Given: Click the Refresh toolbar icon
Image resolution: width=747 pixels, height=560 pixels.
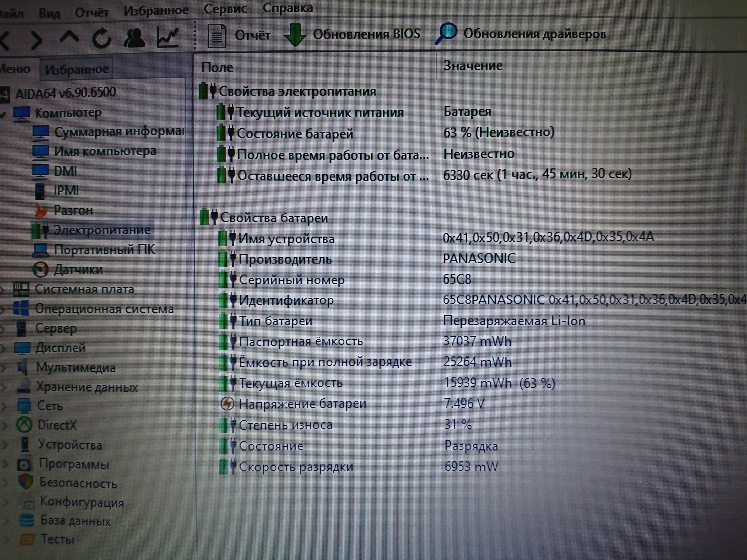Looking at the screenshot, I should 101,38.
